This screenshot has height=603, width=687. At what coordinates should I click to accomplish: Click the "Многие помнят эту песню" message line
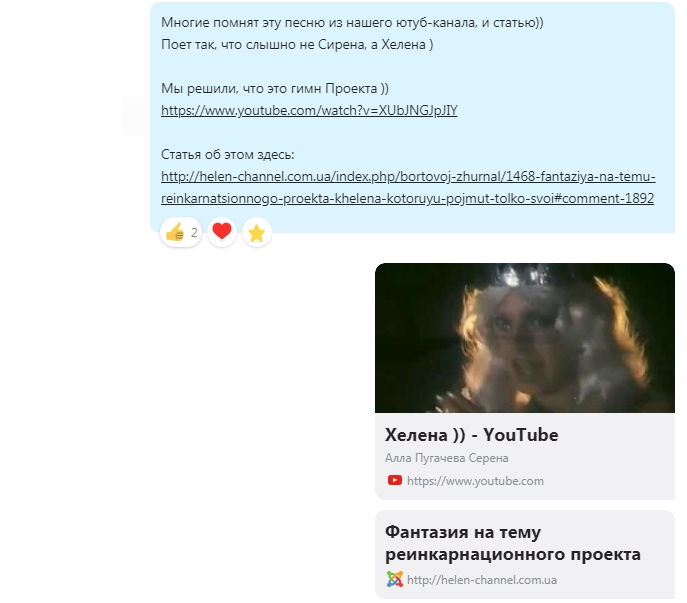(x=352, y=22)
